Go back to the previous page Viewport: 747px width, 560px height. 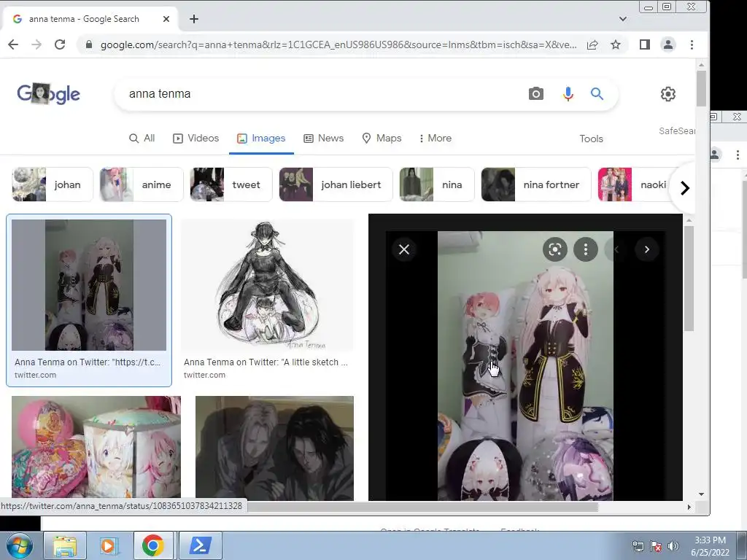pyautogui.click(x=13, y=44)
